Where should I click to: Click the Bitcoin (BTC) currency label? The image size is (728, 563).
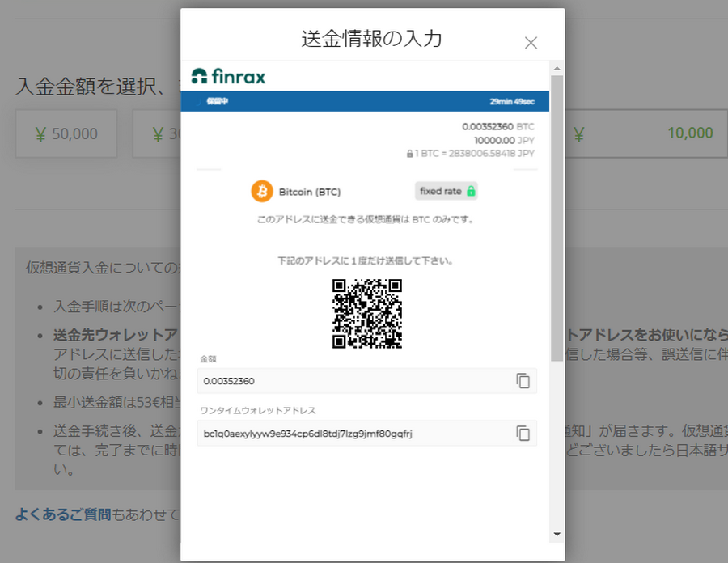(x=310, y=192)
